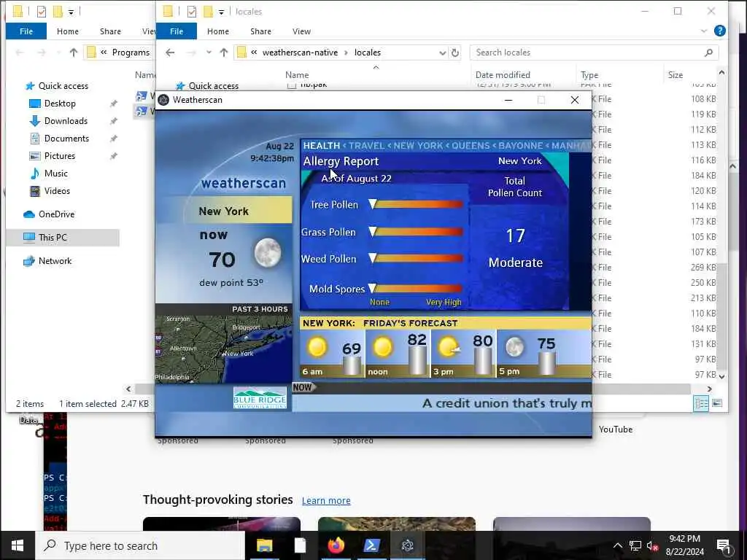Open File tab in Programs window
Image resolution: width=747 pixels, height=560 pixels.
(x=26, y=31)
